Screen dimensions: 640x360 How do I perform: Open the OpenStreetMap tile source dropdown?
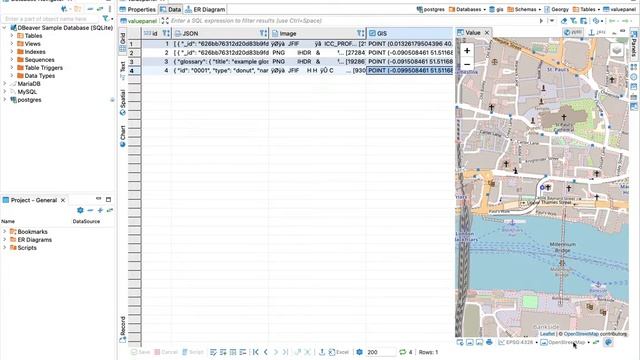[565, 342]
